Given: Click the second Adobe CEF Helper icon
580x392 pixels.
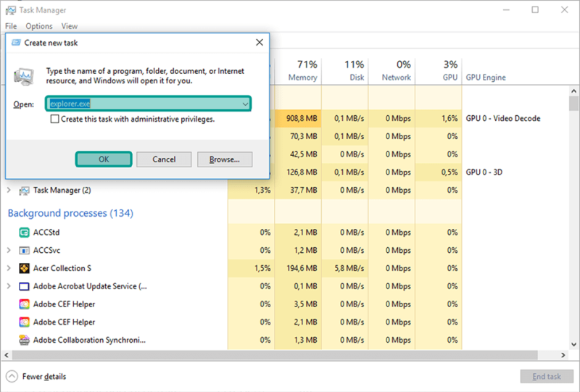Looking at the screenshot, I should click(24, 322).
